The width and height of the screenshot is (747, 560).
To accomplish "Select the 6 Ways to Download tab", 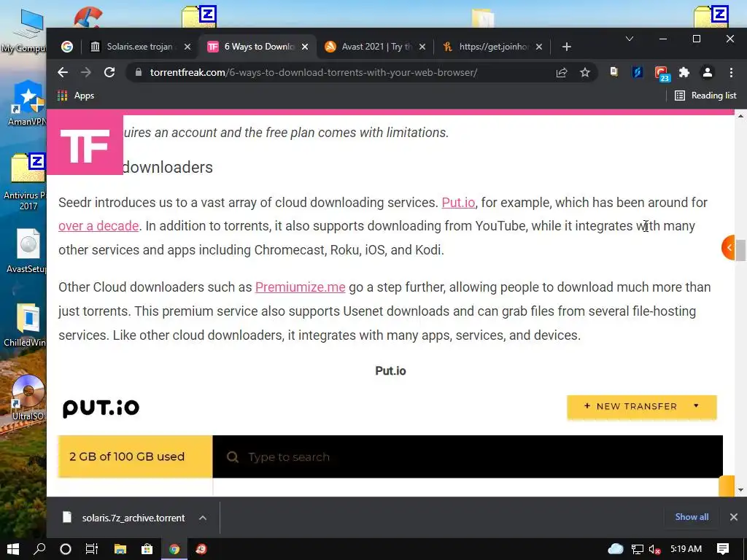I will 258,47.
